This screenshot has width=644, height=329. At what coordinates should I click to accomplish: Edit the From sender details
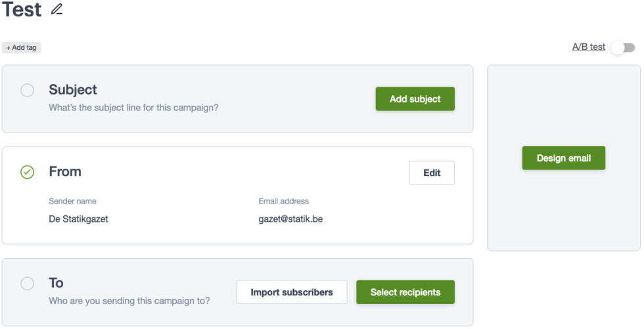click(432, 173)
